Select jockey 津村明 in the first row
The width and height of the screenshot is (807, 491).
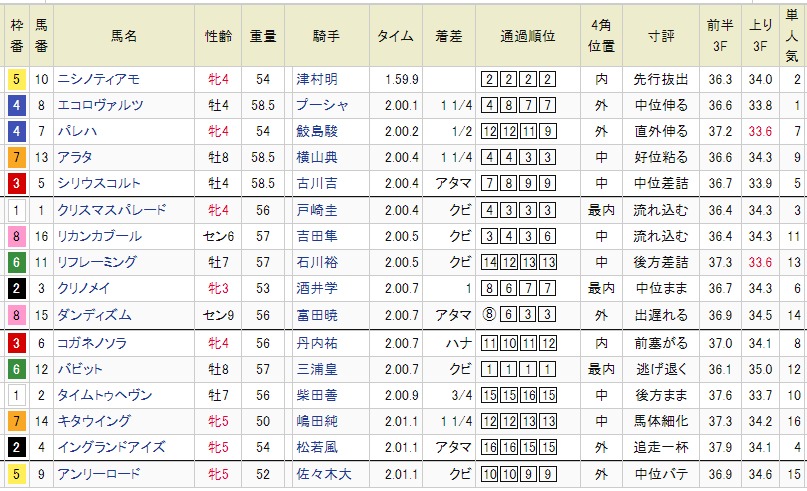tap(317, 79)
